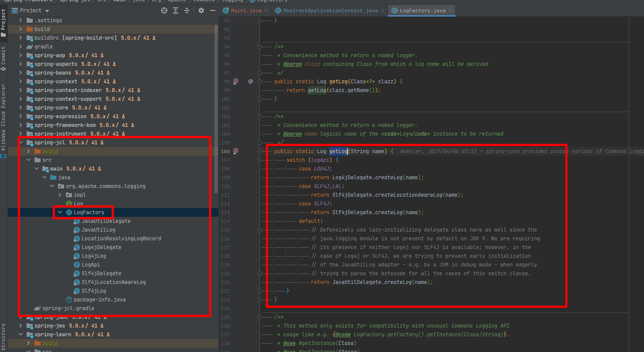Expand the spring-core module

click(x=21, y=108)
